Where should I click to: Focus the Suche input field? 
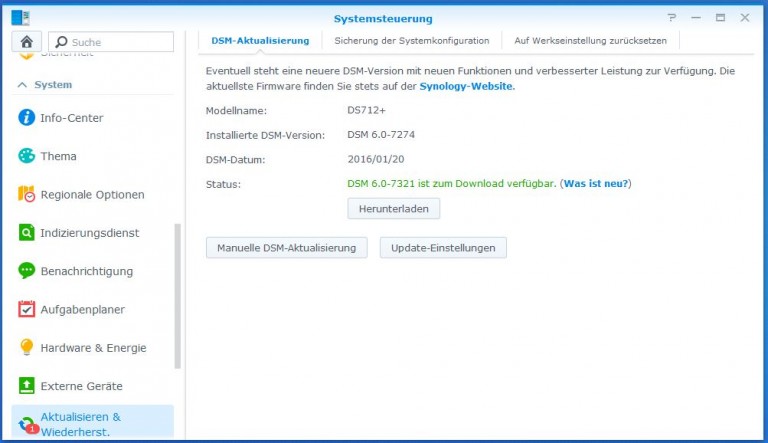point(111,42)
